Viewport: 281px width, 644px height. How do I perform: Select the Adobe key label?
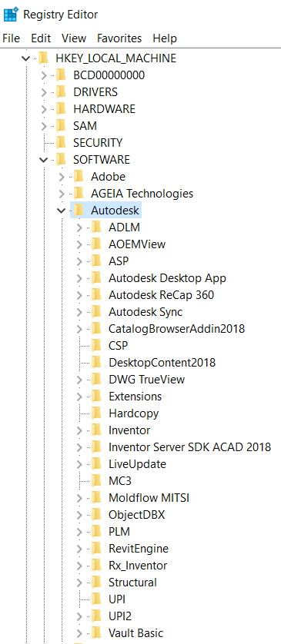pyautogui.click(x=109, y=177)
